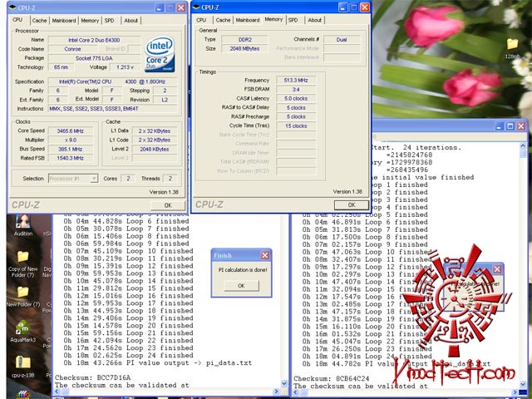This screenshot has width=532, height=399.
Task: Select the Rated FSB value 1540.3 MHz
Action: click(x=71, y=158)
